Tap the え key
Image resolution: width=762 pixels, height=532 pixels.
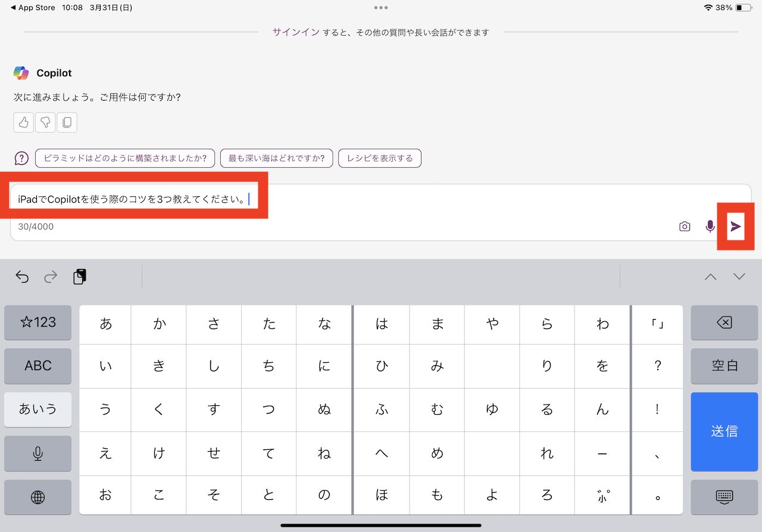105,453
